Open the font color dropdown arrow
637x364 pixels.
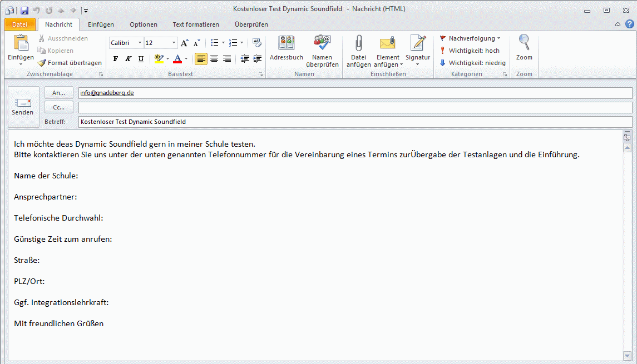click(186, 59)
